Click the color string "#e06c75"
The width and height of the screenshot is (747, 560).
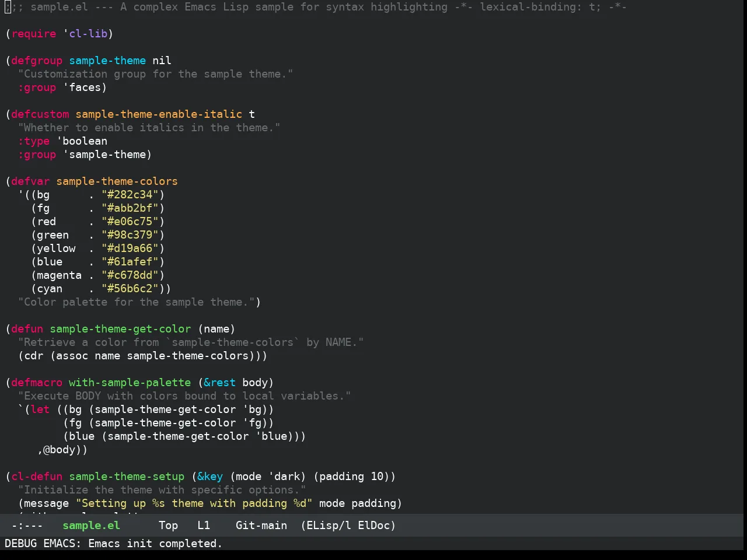[130, 222]
